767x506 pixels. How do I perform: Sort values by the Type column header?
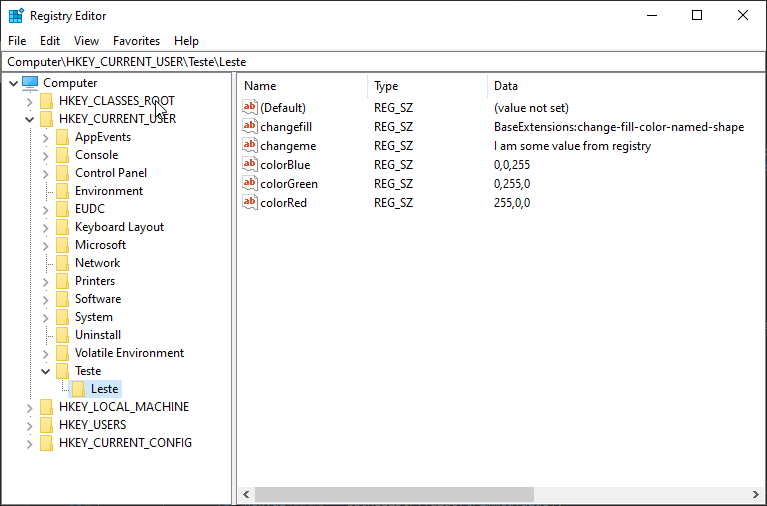point(428,86)
